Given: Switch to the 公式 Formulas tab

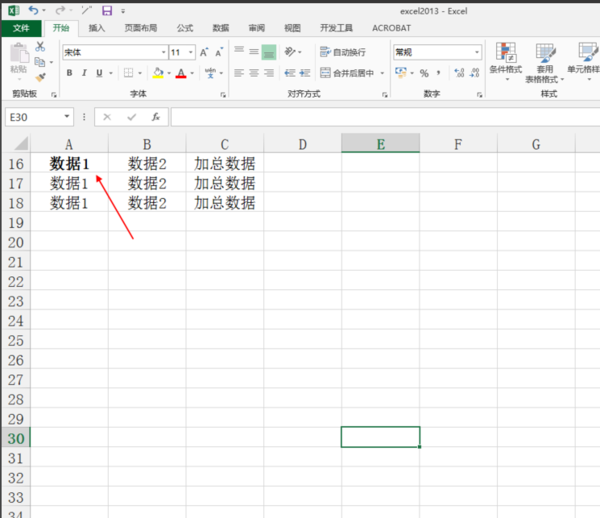Looking at the screenshot, I should tap(185, 28).
